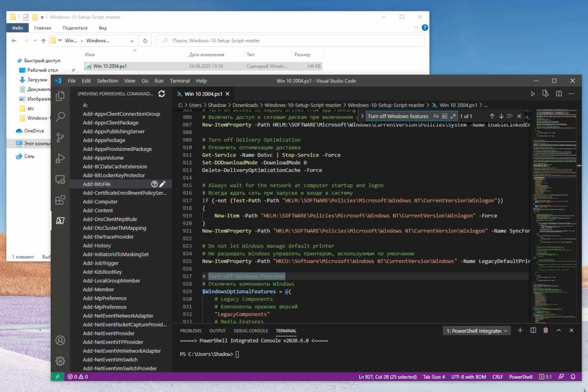Expand the find widget to show replace
Viewport: 588px width, 392px height.
[363, 116]
